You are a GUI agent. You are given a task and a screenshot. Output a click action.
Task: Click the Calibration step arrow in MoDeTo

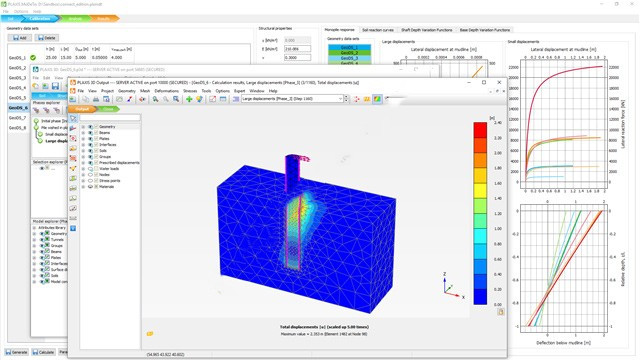click(40, 18)
